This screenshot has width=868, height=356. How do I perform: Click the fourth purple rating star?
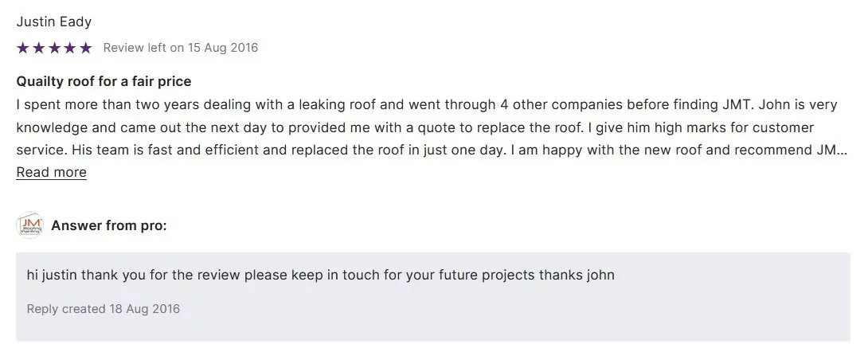70,48
